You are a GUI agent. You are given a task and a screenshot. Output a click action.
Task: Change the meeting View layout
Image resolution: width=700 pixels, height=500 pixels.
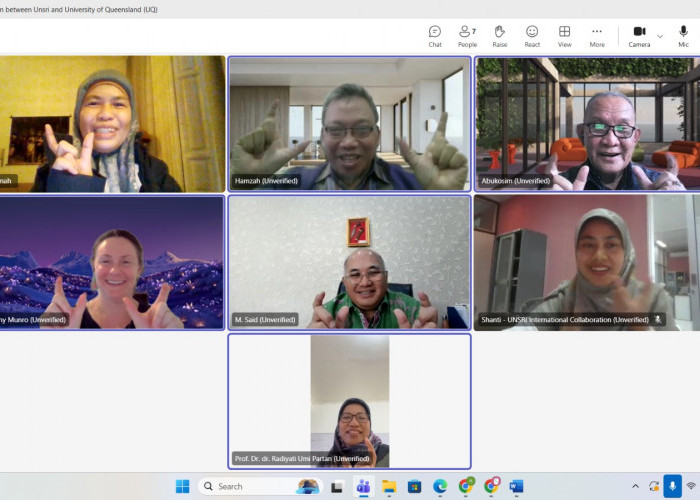pos(564,36)
